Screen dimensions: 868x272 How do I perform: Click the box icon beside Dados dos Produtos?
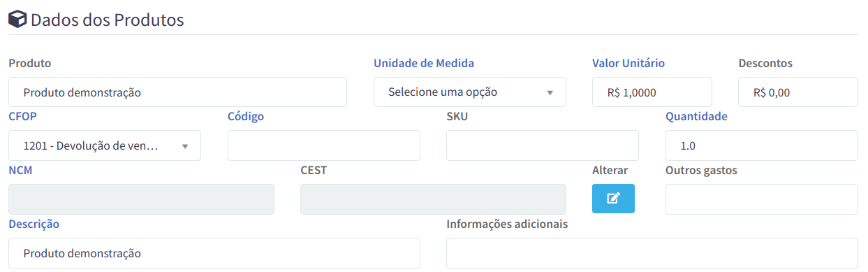click(18, 20)
